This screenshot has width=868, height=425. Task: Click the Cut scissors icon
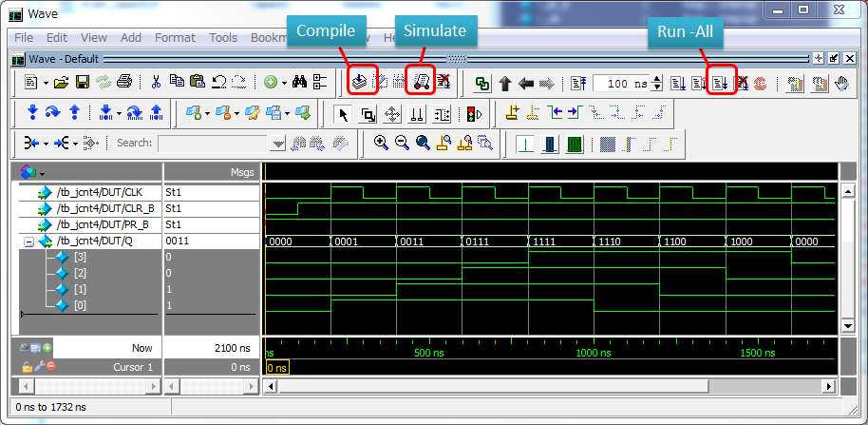point(156,83)
